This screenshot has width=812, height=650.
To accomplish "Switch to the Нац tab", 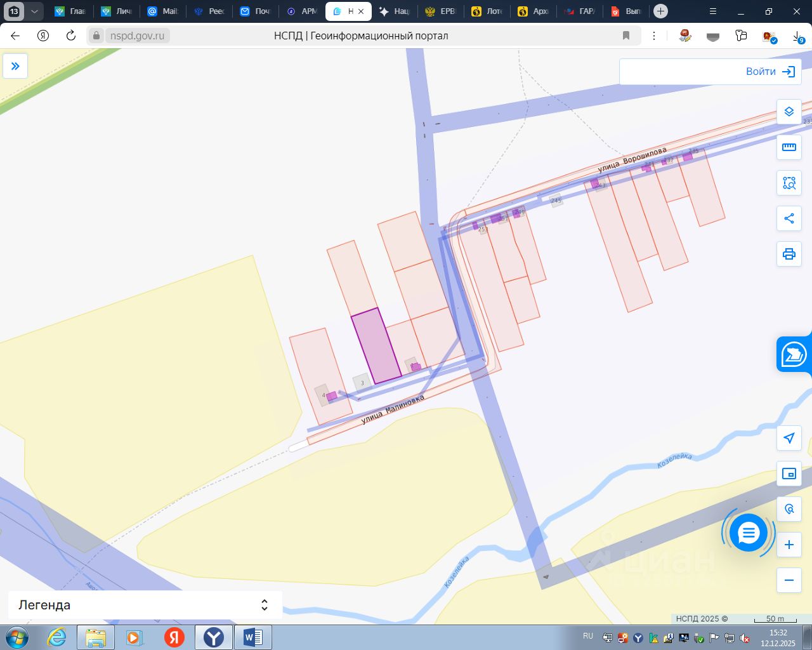I will pos(395,11).
